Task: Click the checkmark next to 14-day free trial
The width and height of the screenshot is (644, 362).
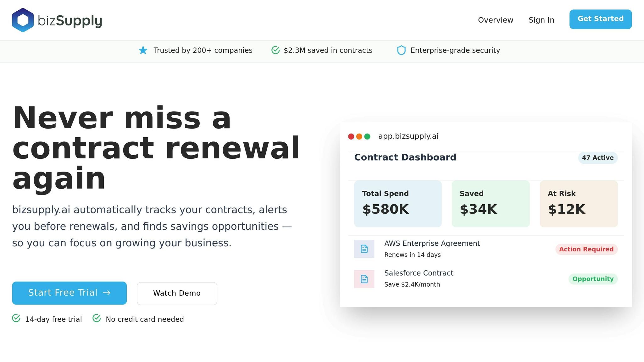Action: 16,318
